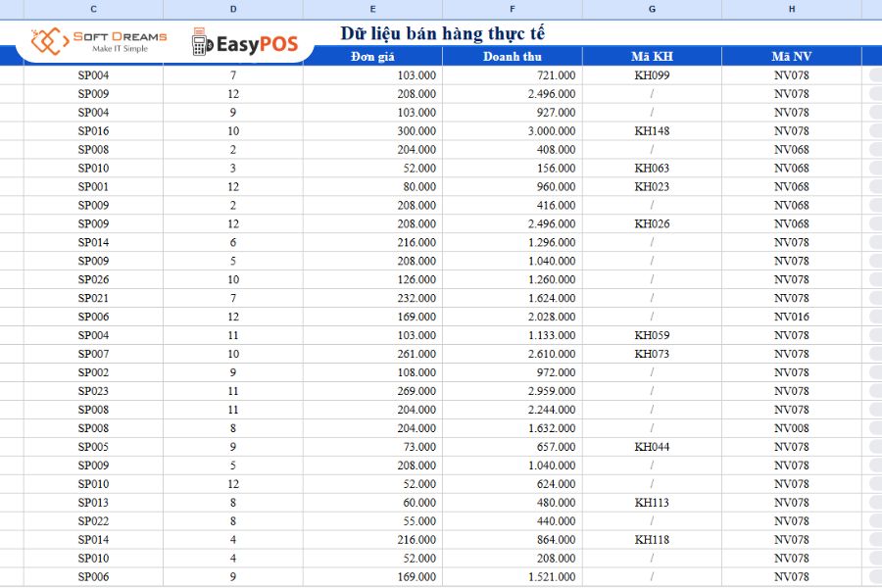Viewport: 882px width, 588px height.
Task: Click the 'Mã NV' header cell
Action: point(792,56)
